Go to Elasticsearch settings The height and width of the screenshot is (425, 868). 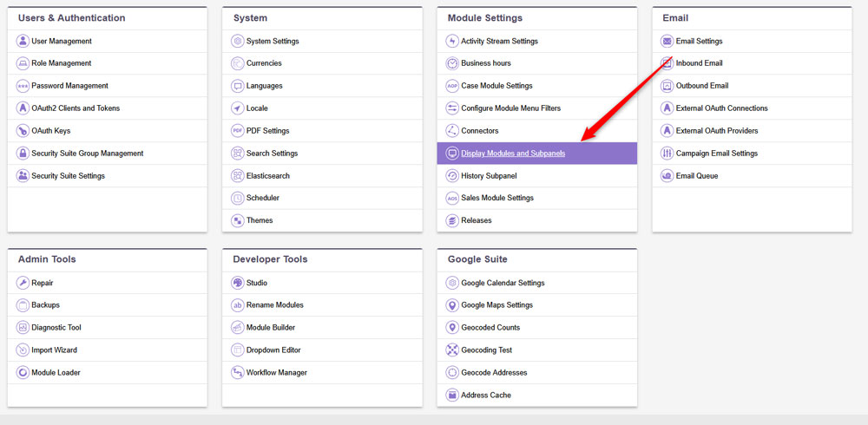coord(268,175)
